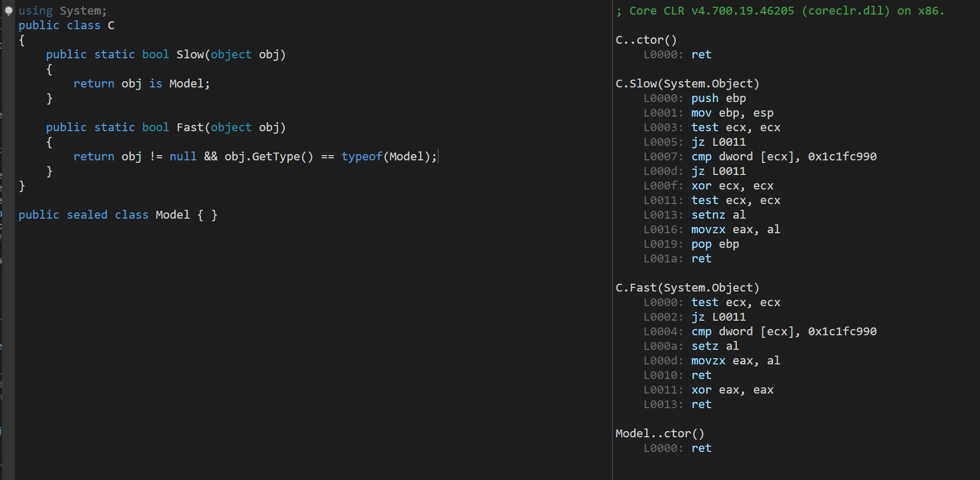Click the Core CLR version comment line

coord(780,11)
